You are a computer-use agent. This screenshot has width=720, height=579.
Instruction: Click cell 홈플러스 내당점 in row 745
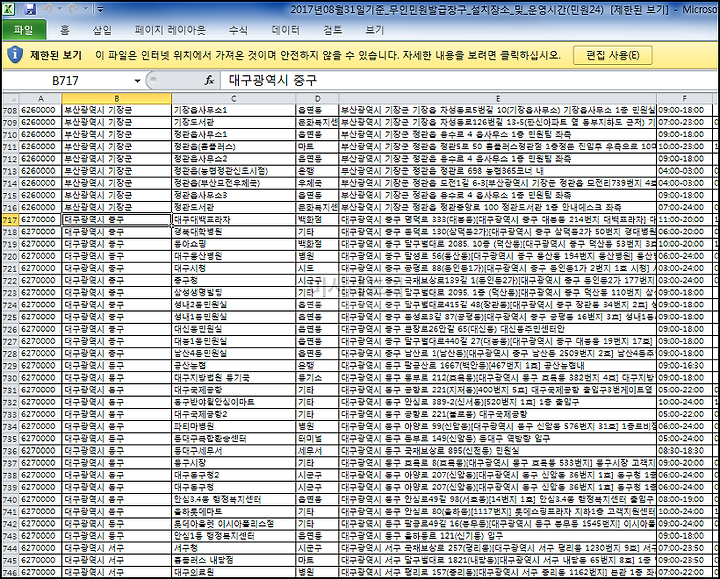click(x=234, y=561)
